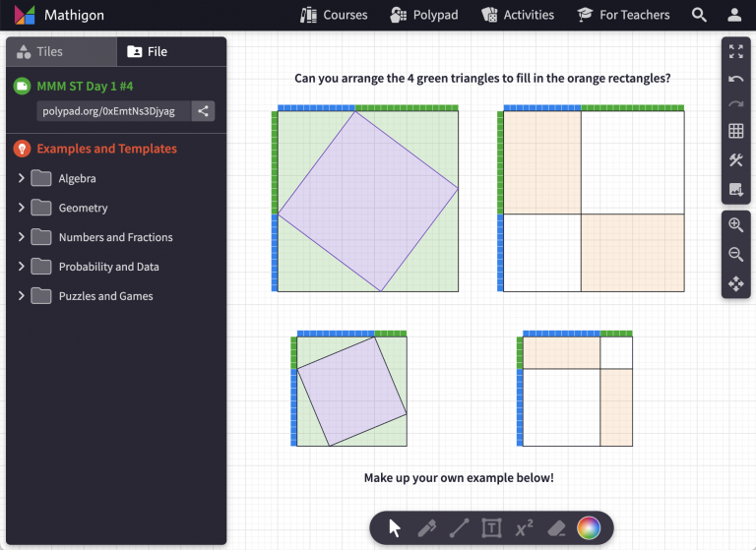
Task: Click the large purple tilted square
Action: pos(368,202)
